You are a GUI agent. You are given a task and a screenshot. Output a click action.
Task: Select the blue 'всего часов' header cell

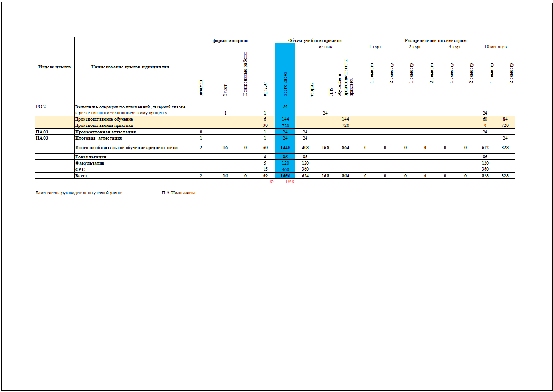(x=285, y=79)
